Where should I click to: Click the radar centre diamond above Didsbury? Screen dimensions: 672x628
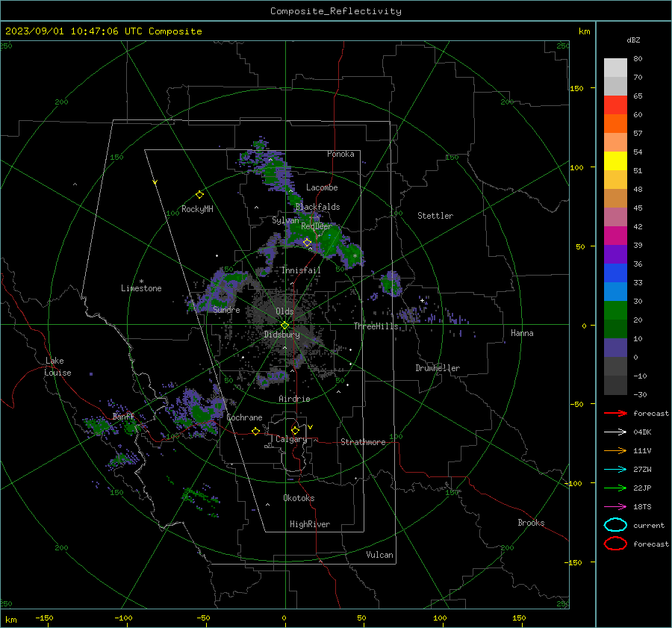[x=284, y=326]
